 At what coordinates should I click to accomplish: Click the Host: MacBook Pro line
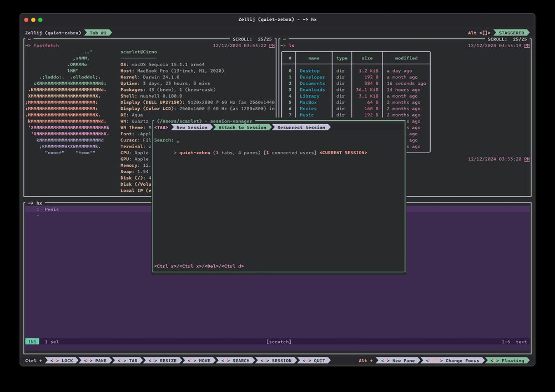click(172, 71)
